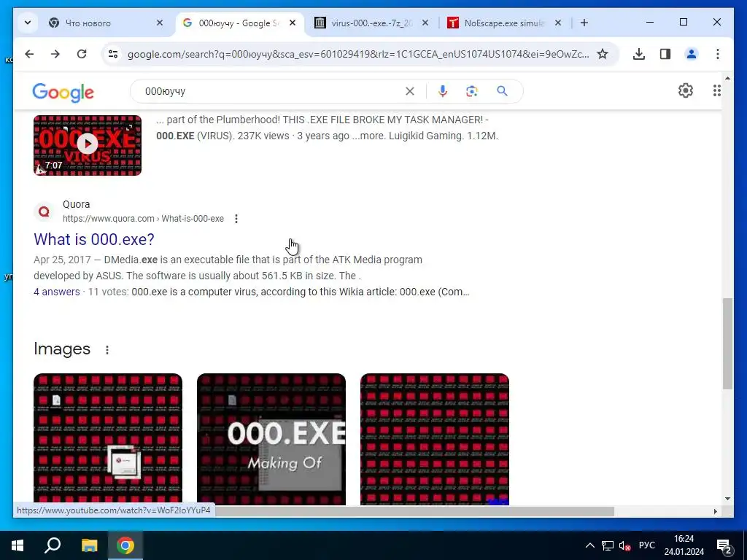Close the 'virus-000.-exe.-7z' tab
The image size is (747, 560).
(x=425, y=23)
